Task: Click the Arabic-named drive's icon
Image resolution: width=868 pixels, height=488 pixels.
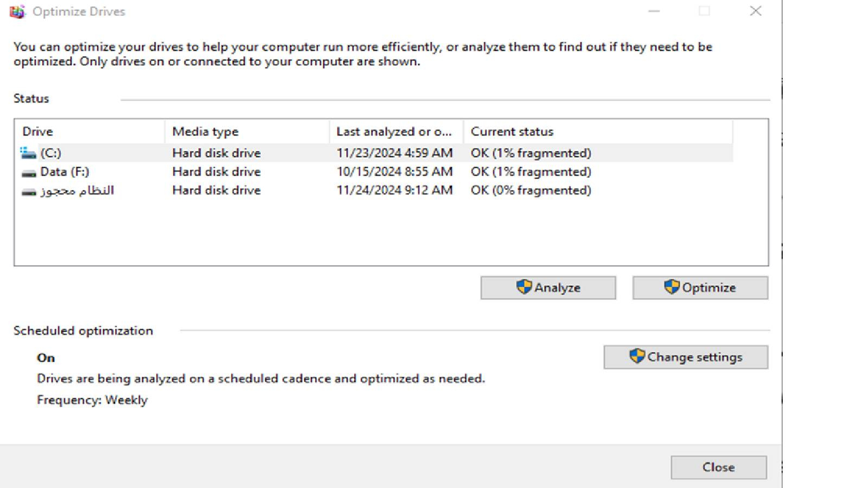Action: [x=29, y=192]
